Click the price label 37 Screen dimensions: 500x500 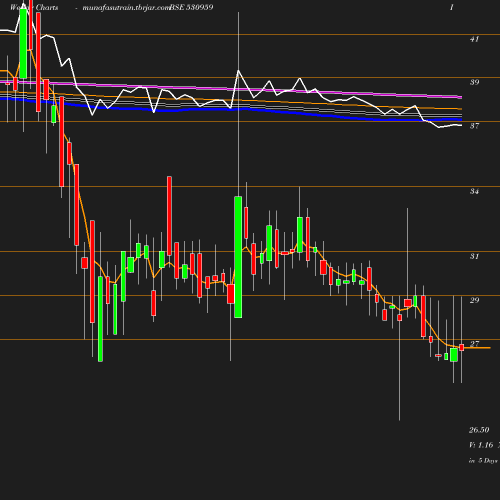pos(474,126)
